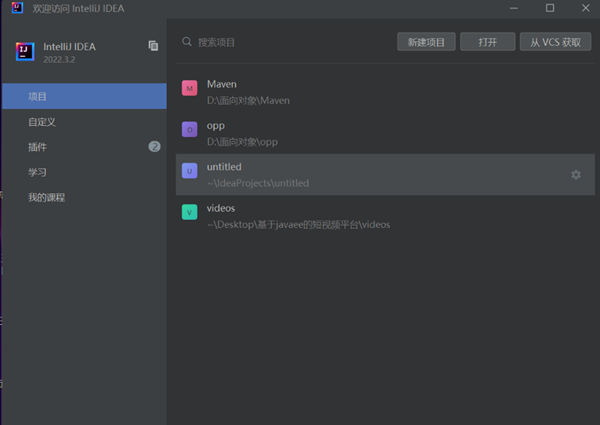
Task: Click the 新建项目 button
Action: pyautogui.click(x=426, y=42)
